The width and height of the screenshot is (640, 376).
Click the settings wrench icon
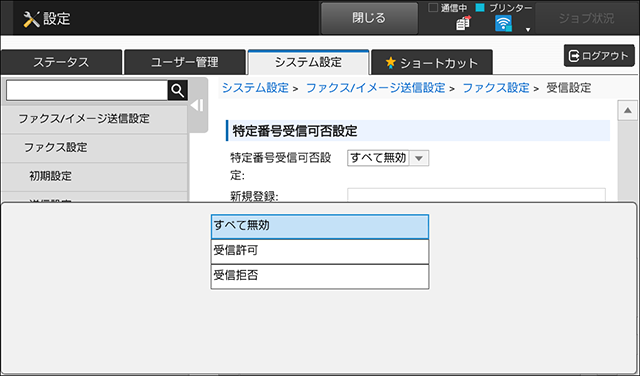[x=31, y=19]
